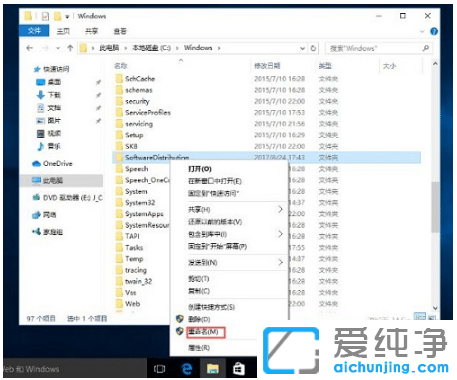Switch to the 查看 ribbon tab
The width and height of the screenshot is (457, 380).
click(x=120, y=31)
